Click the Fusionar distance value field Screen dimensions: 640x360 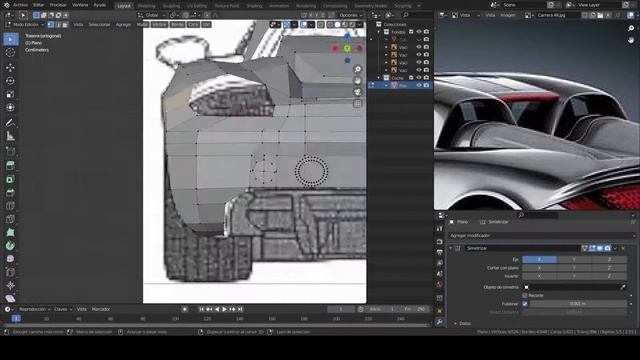(578, 304)
